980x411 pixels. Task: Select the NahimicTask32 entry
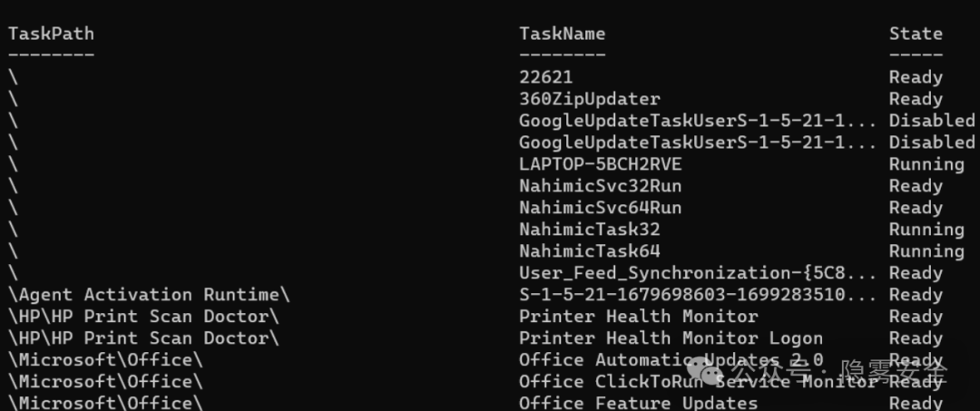589,230
